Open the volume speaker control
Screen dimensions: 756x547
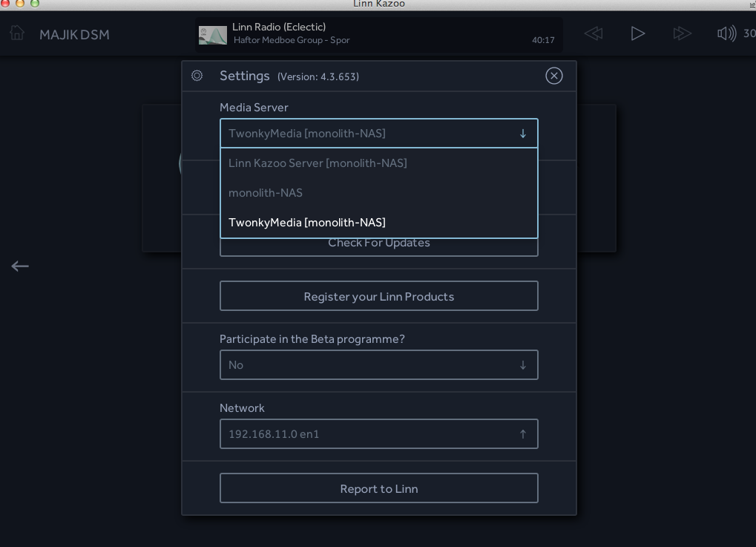click(x=726, y=33)
